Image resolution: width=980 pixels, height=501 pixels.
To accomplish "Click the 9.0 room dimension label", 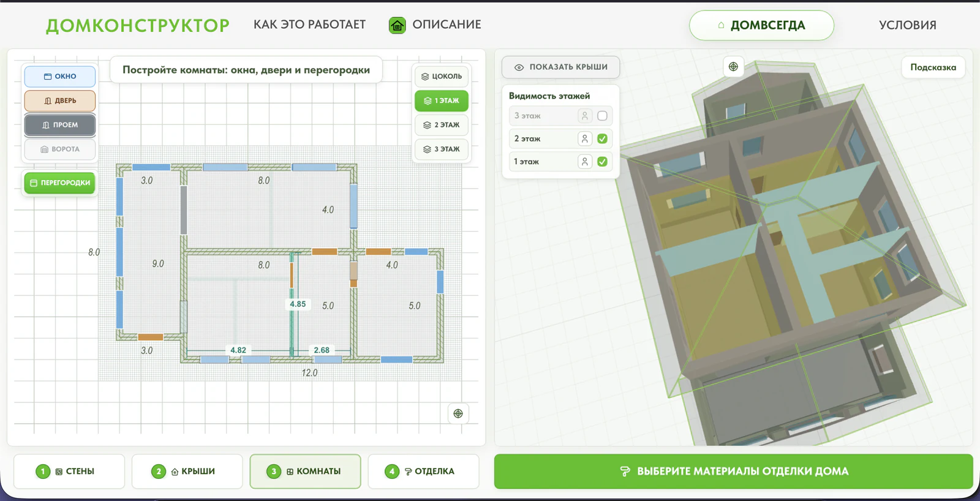I will click(158, 263).
